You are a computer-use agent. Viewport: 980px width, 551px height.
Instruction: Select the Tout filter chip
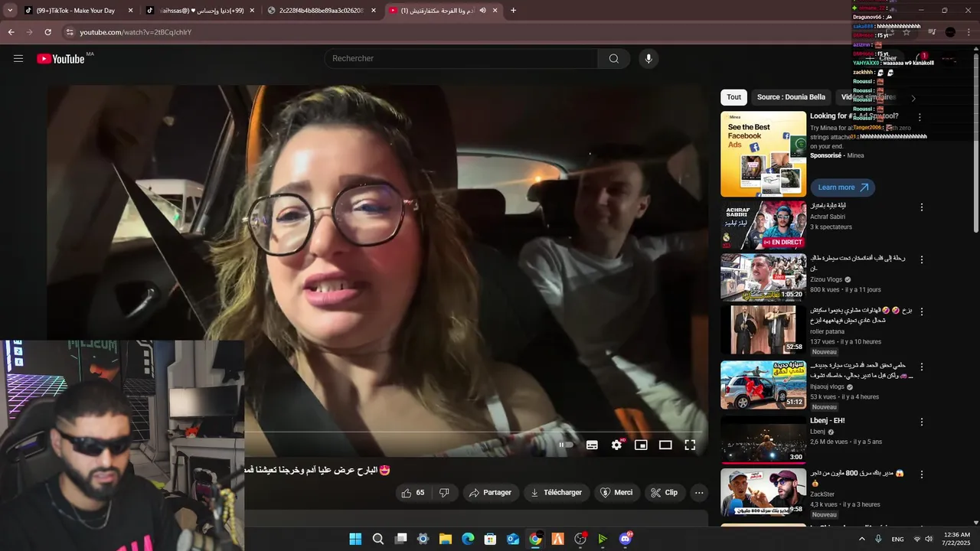(x=733, y=97)
